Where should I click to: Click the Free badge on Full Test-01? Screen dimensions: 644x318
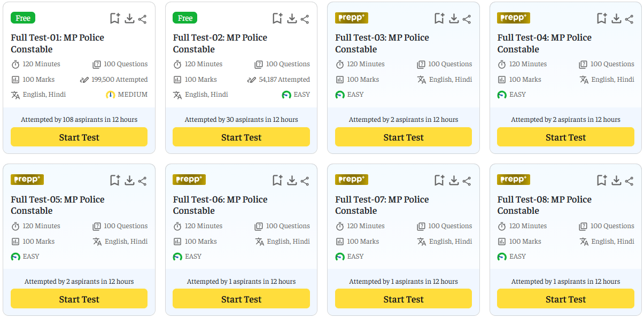coord(22,18)
